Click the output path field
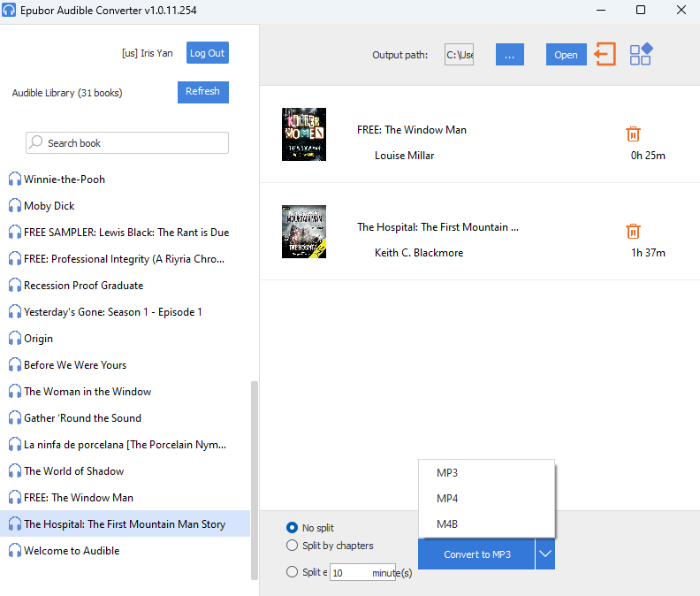 coord(459,55)
